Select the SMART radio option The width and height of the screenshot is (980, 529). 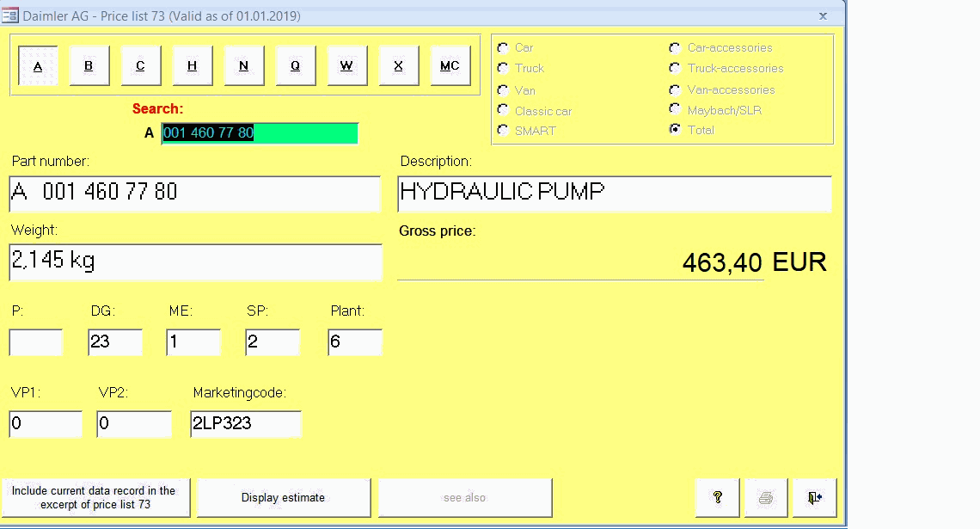click(x=503, y=130)
